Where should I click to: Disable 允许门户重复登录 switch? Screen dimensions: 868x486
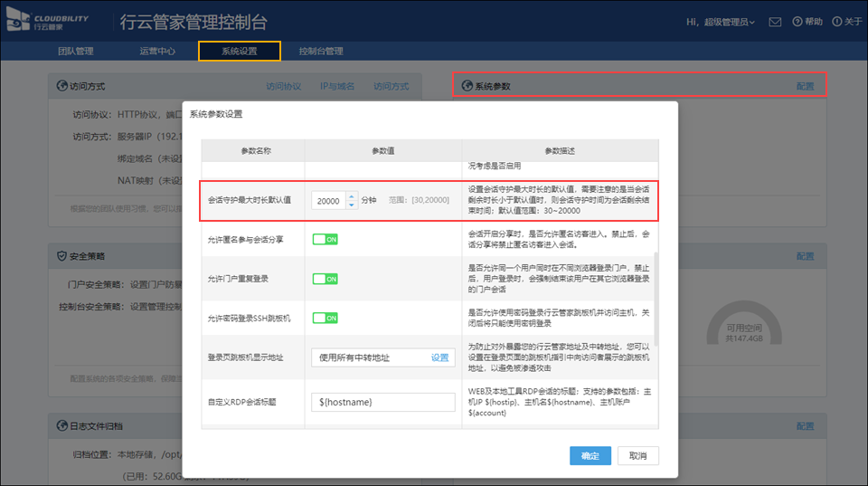325,279
